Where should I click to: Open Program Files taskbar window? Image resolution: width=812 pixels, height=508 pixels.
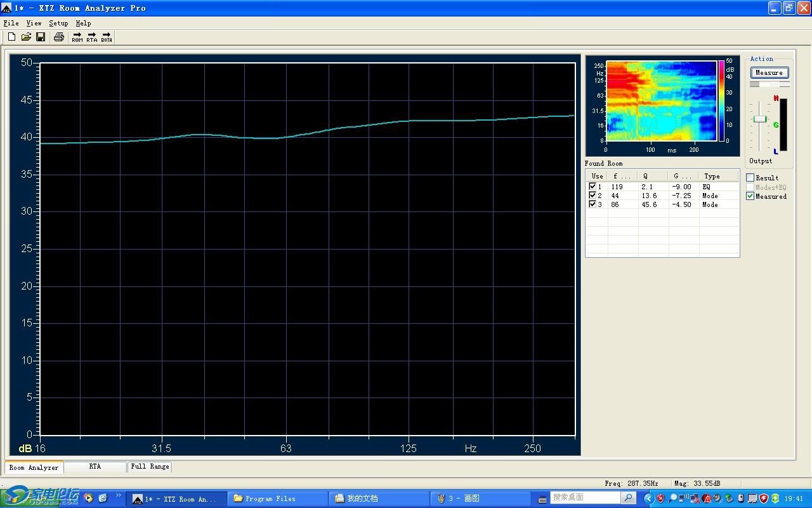[277, 498]
